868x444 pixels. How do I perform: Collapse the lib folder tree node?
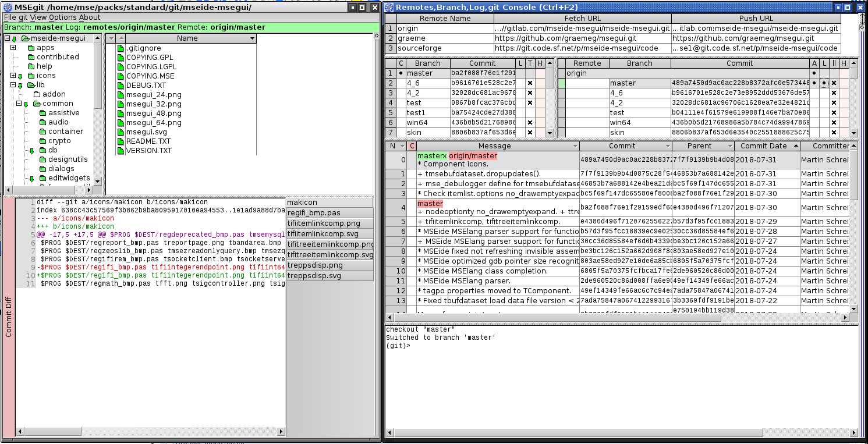click(x=13, y=85)
